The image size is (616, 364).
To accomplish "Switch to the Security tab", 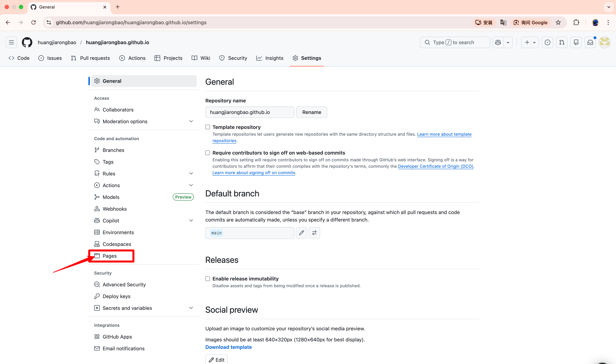I will pos(233,58).
